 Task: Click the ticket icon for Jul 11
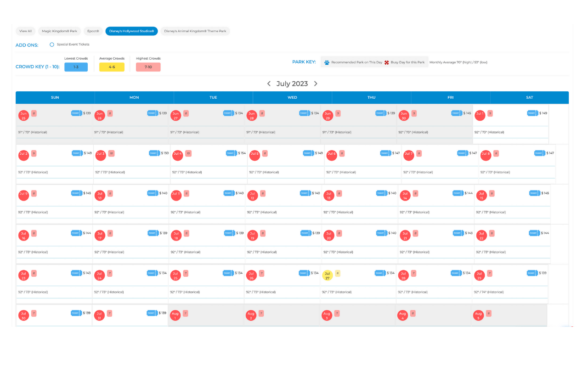(229, 193)
